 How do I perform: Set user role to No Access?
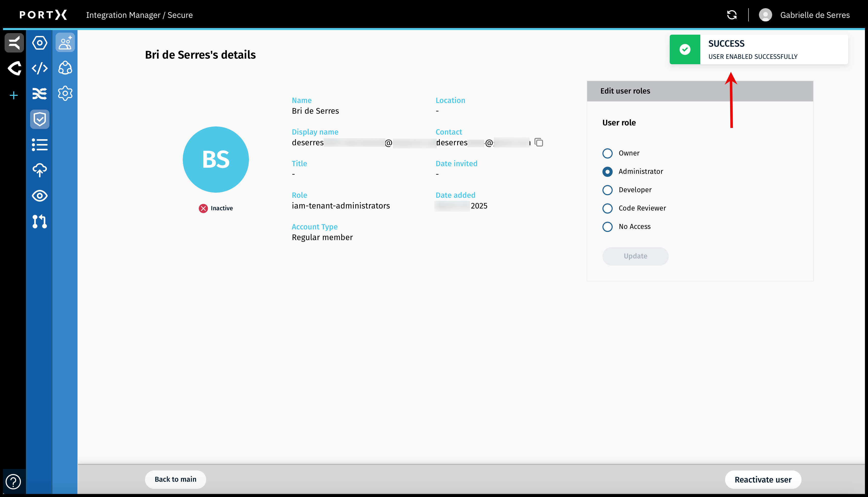click(607, 227)
